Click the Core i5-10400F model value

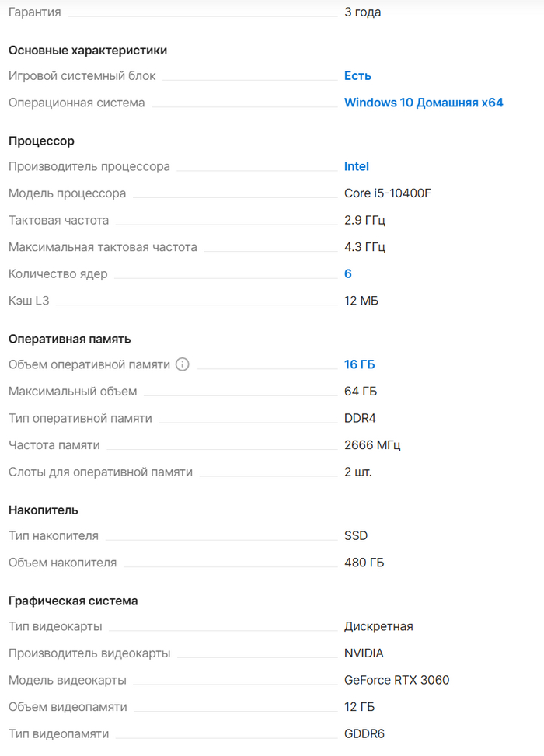coord(388,193)
